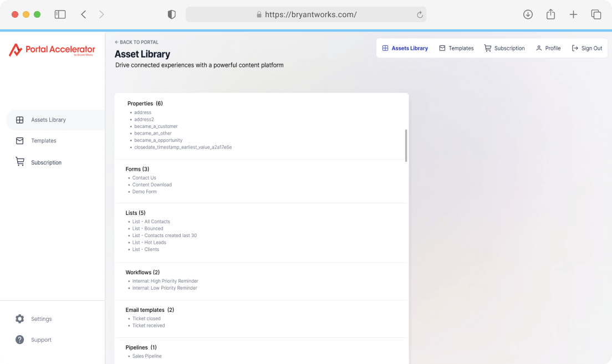Go back with the browser back arrow
Screen dimensions: 612x364
coord(84,14)
